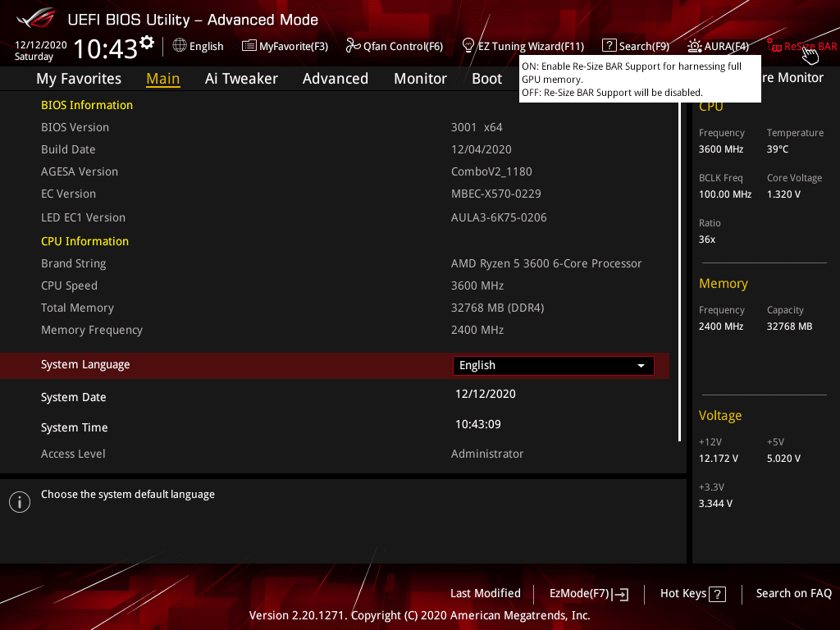Click the System Time value
This screenshot has width=840, height=630.
click(x=478, y=425)
